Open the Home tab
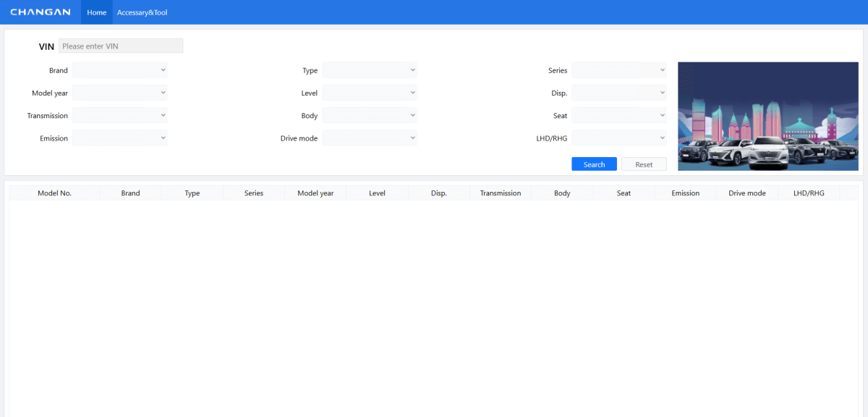Image resolution: width=868 pixels, height=417 pixels. click(x=96, y=12)
